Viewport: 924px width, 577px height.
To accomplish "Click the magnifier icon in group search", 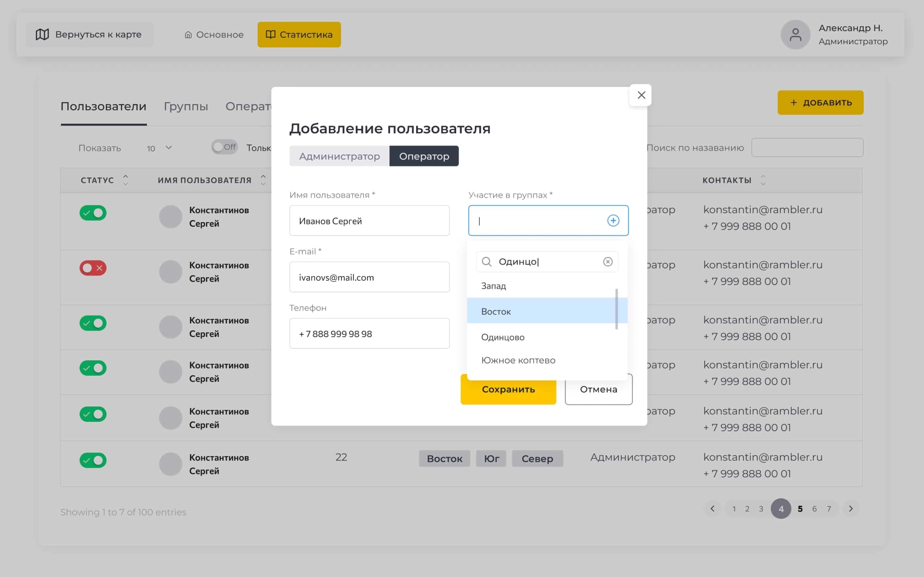I will tap(486, 261).
